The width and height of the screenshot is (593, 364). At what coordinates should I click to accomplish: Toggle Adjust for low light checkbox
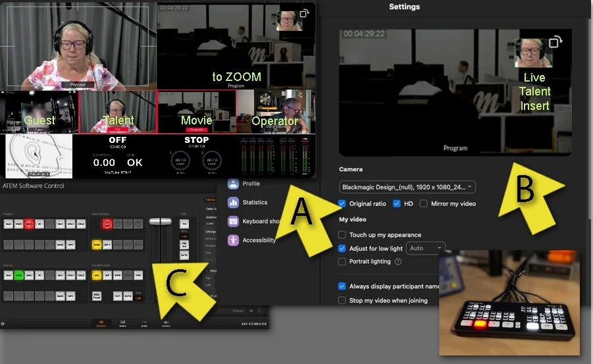(x=342, y=248)
